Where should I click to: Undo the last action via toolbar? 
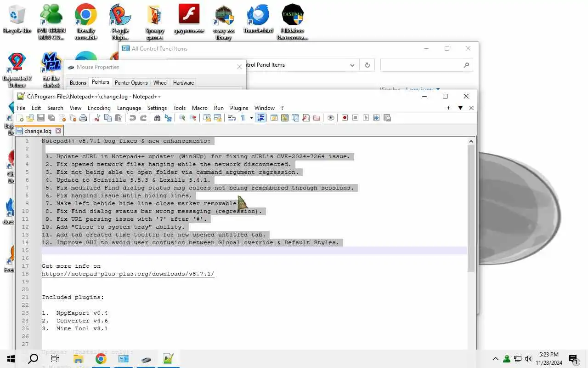coord(132,118)
